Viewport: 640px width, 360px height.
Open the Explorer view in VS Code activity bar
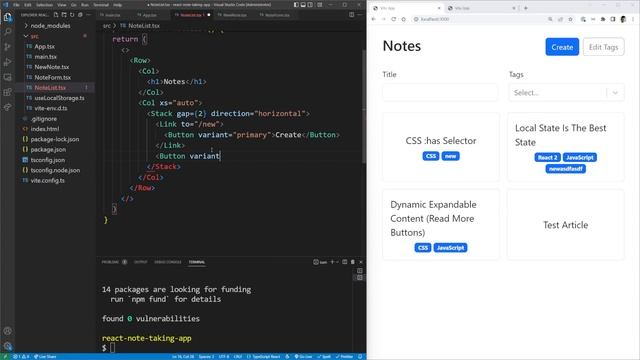pyautogui.click(x=7, y=18)
